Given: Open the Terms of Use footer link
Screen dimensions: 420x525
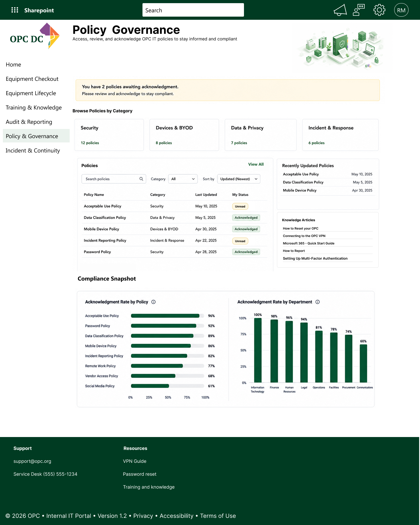Looking at the screenshot, I should (x=218, y=516).
